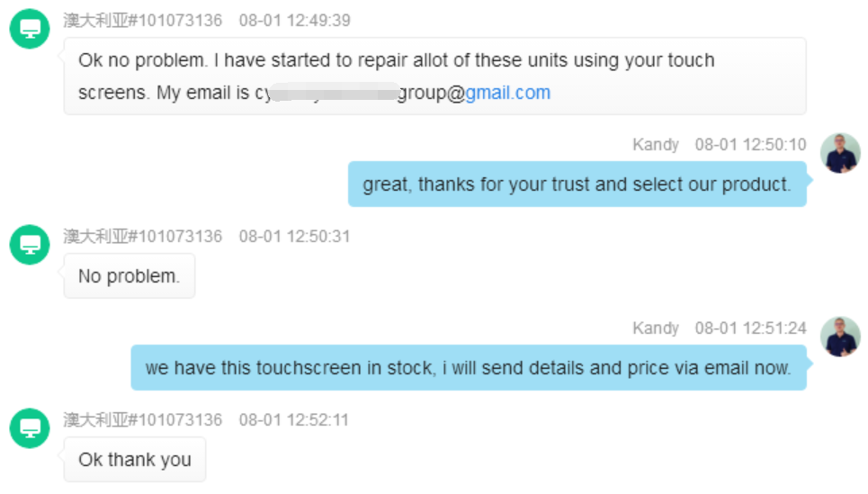Click Kandy name label at 12:51:24

[x=656, y=328]
